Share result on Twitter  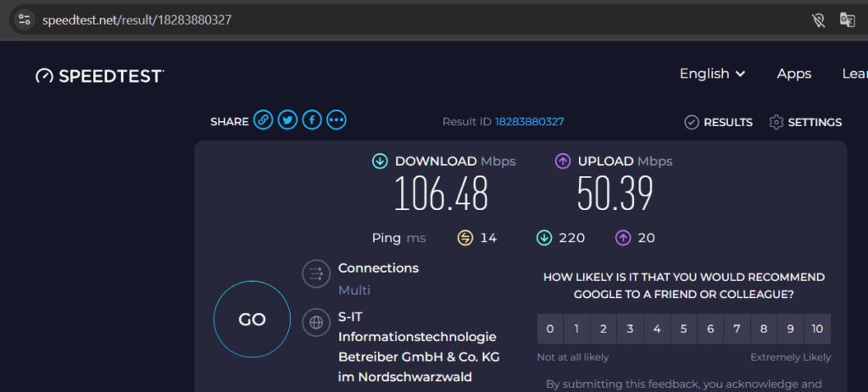pos(288,121)
